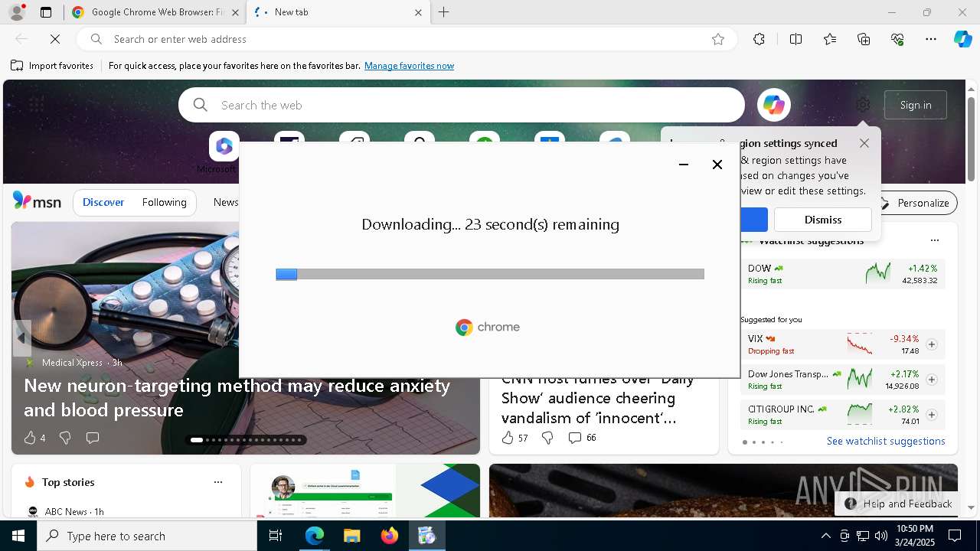This screenshot has width=980, height=551.
Task: Open the Edge profile icon
Action: point(16,12)
